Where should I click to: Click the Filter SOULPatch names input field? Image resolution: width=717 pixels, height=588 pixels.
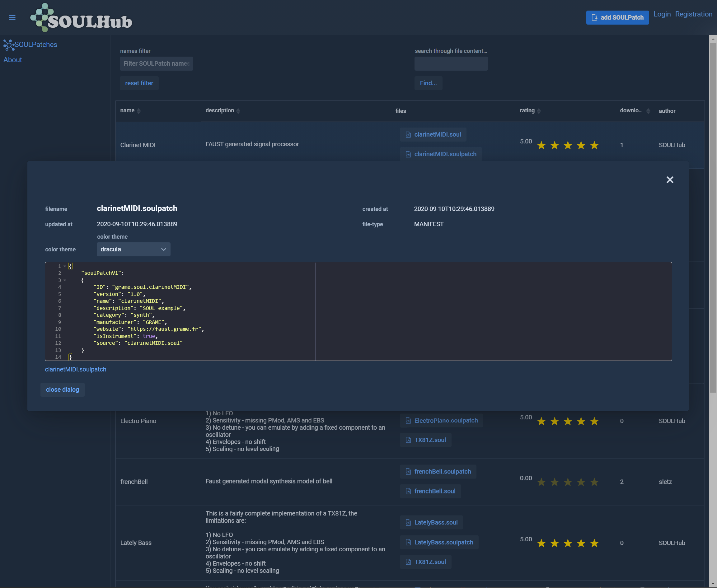[156, 64]
